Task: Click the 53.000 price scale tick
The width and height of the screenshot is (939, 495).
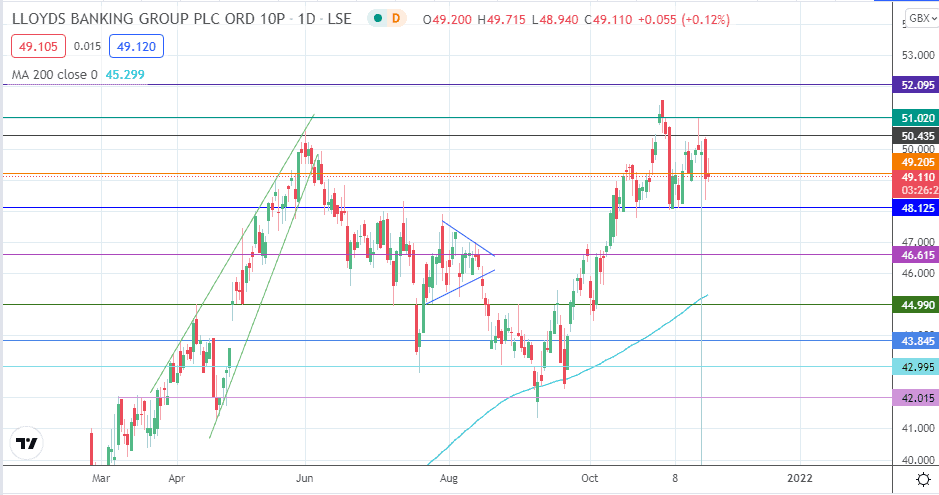Action: [917, 55]
